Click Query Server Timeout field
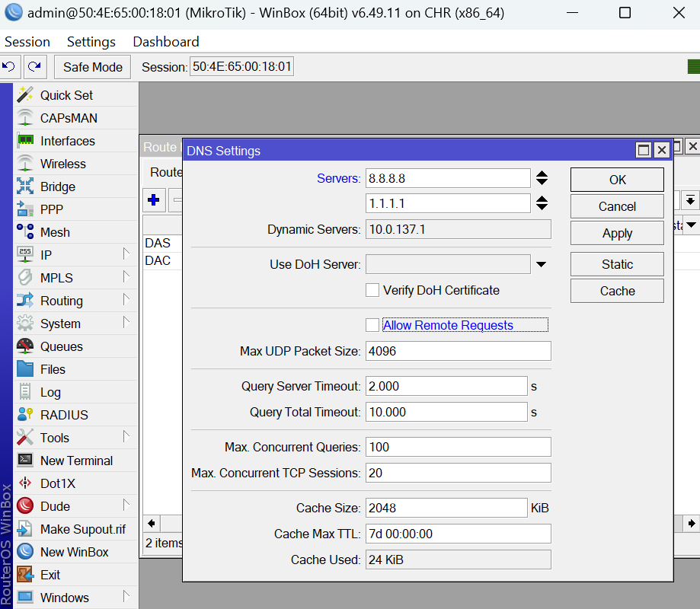 446,386
